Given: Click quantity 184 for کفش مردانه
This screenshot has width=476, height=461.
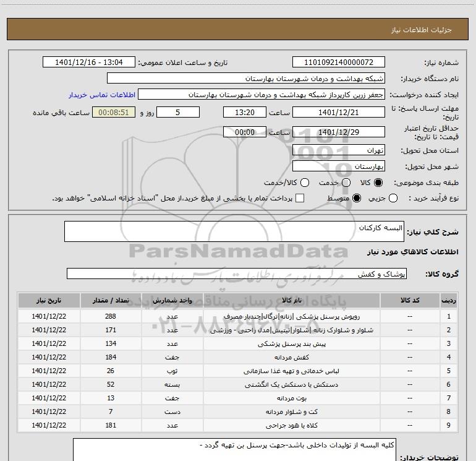Looking at the screenshot, I should 111,357.
